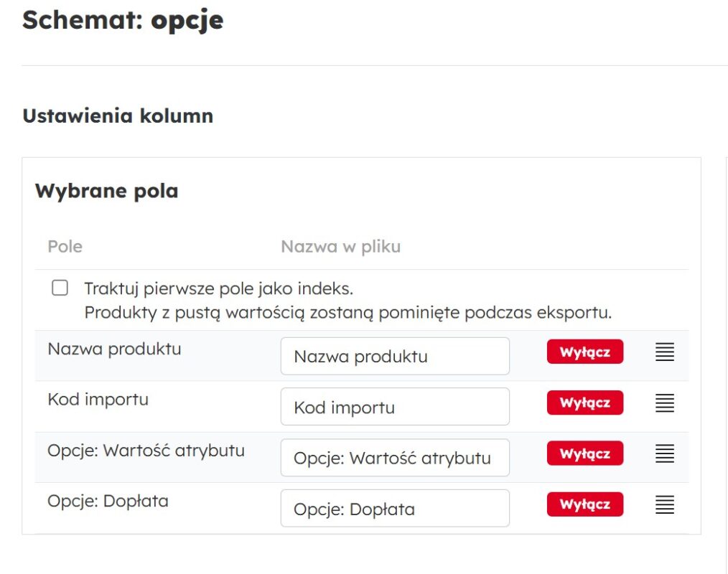Grab the drag handle for Nazwa produktu row
This screenshot has width=728, height=574.
coord(665,352)
